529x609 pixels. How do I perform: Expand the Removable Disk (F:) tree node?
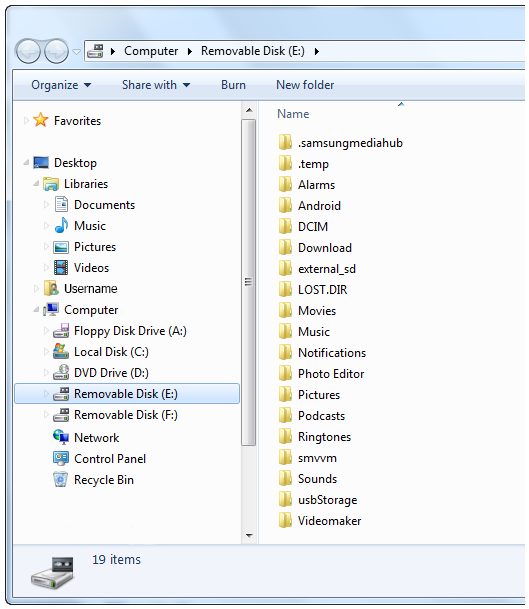(46, 415)
